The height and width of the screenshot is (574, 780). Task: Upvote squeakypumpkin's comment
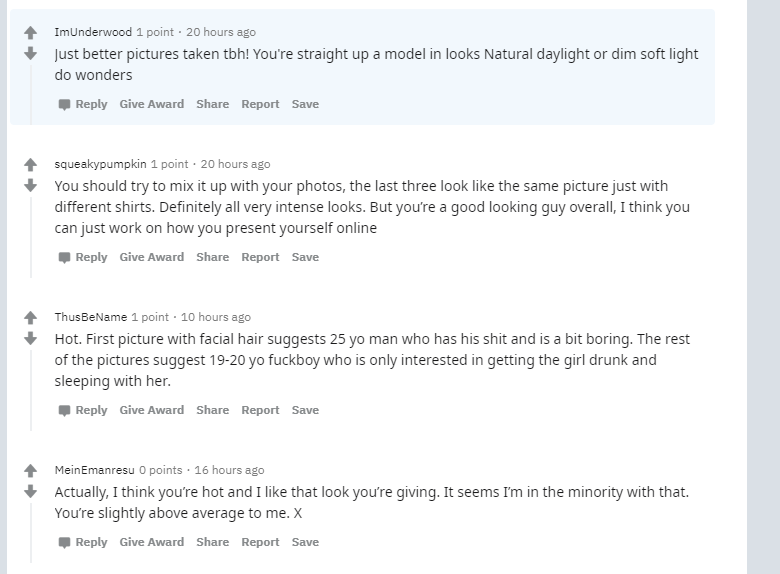click(30, 165)
